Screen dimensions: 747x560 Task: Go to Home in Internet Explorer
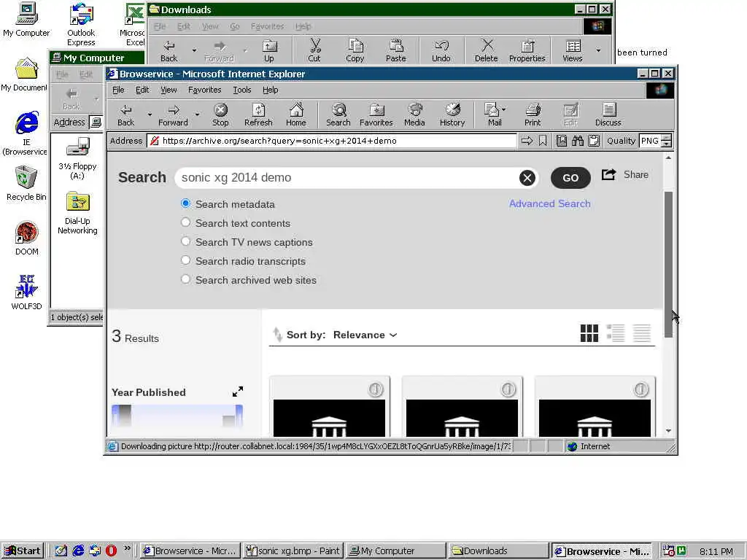tap(296, 114)
